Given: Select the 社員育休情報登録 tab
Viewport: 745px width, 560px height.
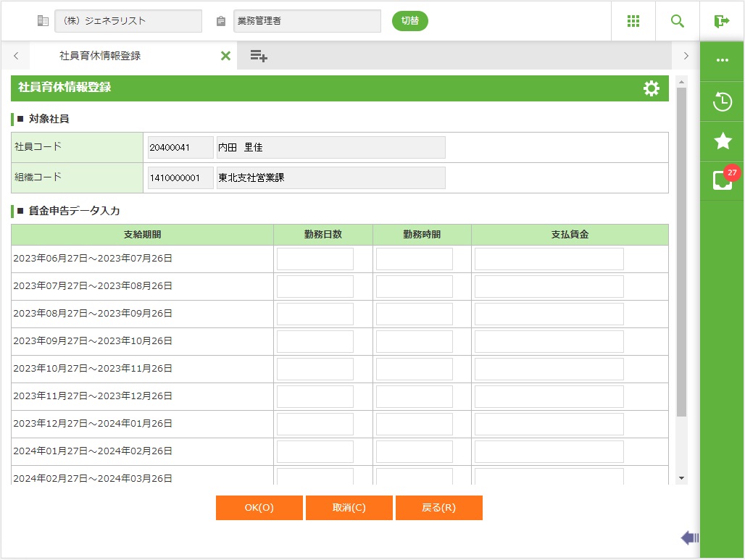Looking at the screenshot, I should tap(100, 56).
